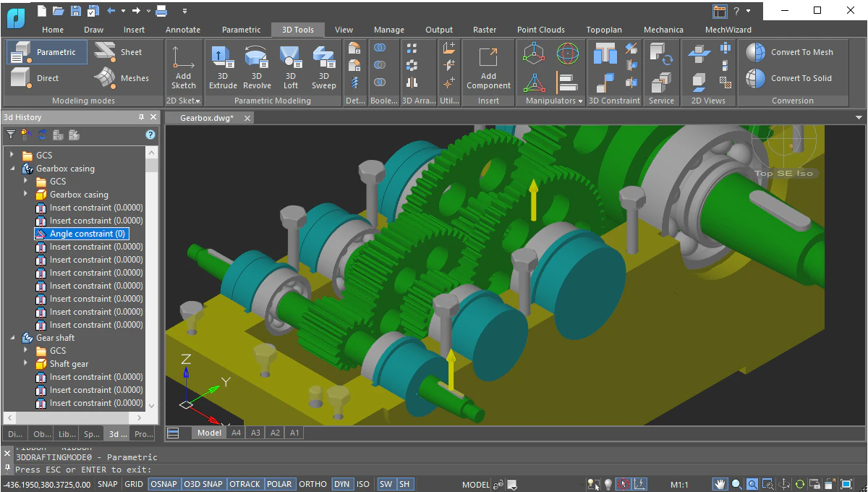This screenshot has height=492, width=868.
Task: Open 3d History help
Action: [150, 135]
